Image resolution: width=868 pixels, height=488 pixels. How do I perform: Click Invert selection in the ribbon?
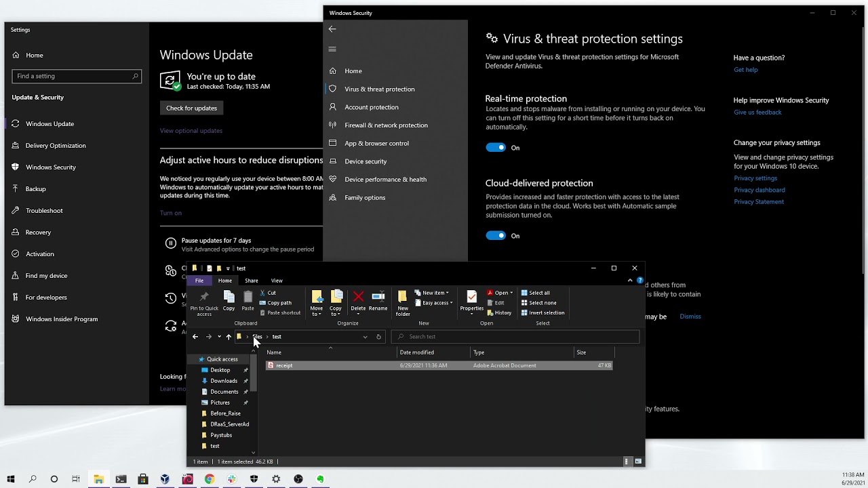pyautogui.click(x=542, y=313)
